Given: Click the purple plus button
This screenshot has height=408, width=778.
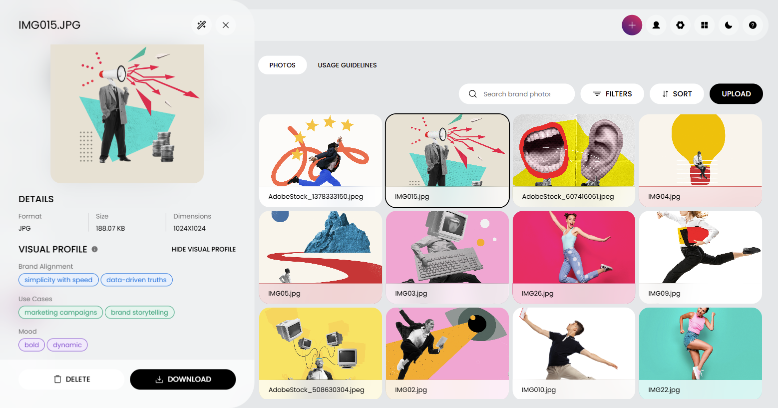Looking at the screenshot, I should [x=631, y=25].
